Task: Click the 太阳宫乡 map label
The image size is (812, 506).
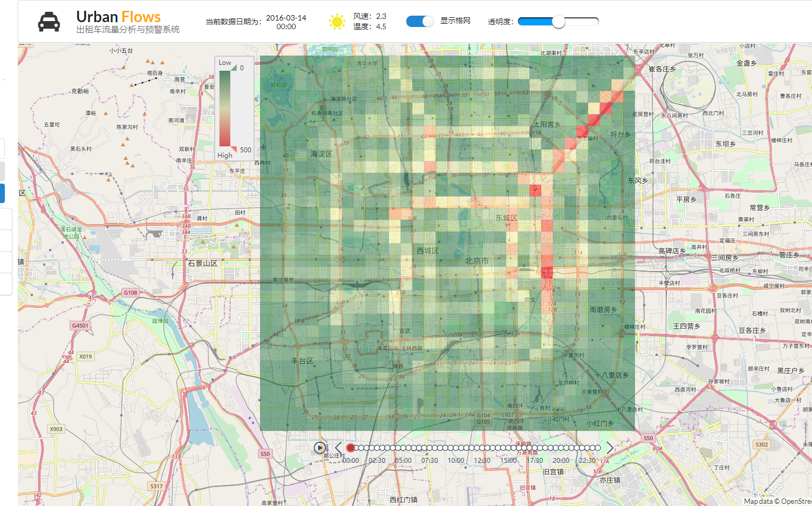Action: coord(547,124)
